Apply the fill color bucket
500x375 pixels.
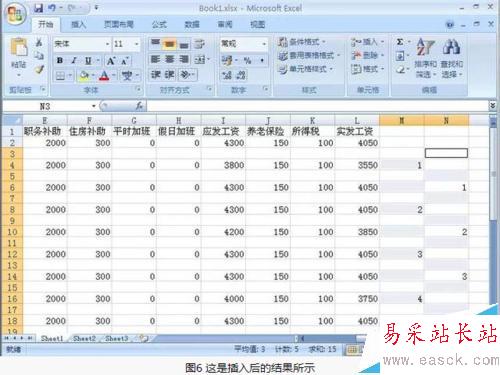(83, 76)
